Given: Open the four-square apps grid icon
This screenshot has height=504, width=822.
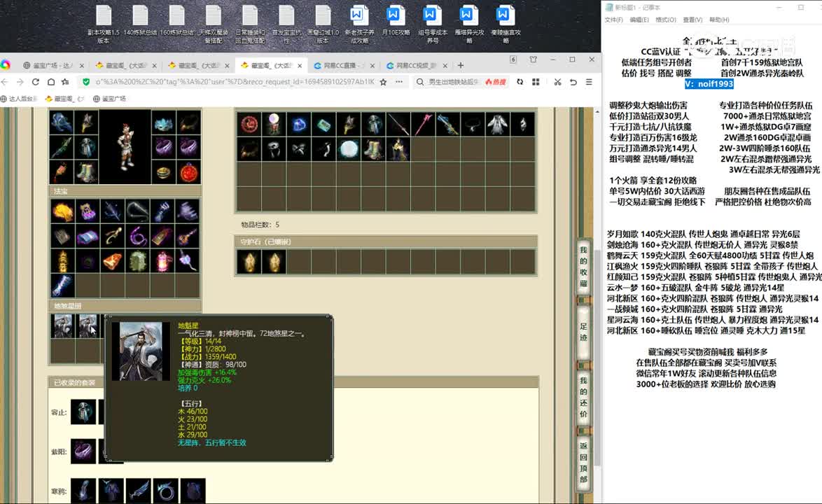Looking at the screenshot, I should point(536,82).
